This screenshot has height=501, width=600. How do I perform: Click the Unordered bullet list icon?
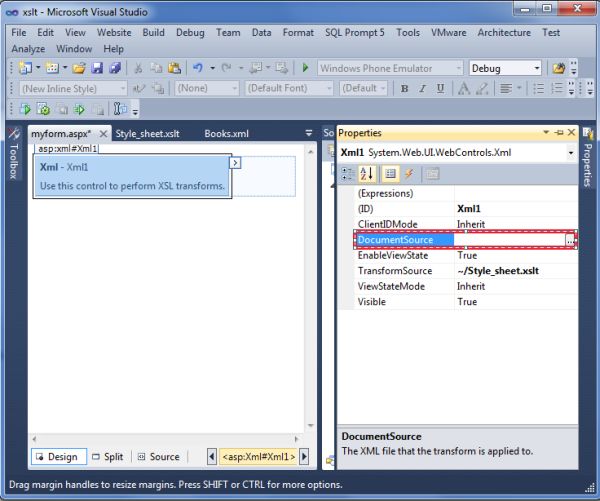539,88
